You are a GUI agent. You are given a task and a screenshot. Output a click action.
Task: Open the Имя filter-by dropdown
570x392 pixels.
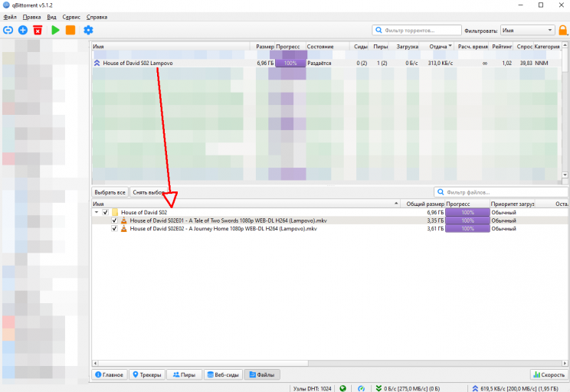click(x=527, y=30)
